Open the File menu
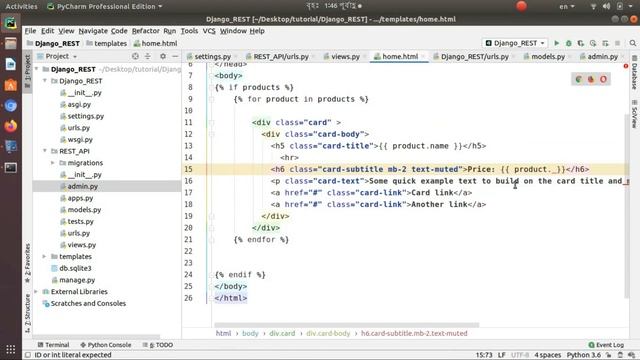Screen dimensions: 640x360 coord(30,31)
